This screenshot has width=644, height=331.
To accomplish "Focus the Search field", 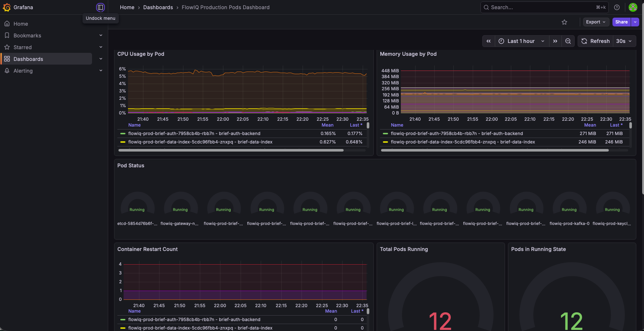I will click(544, 7).
